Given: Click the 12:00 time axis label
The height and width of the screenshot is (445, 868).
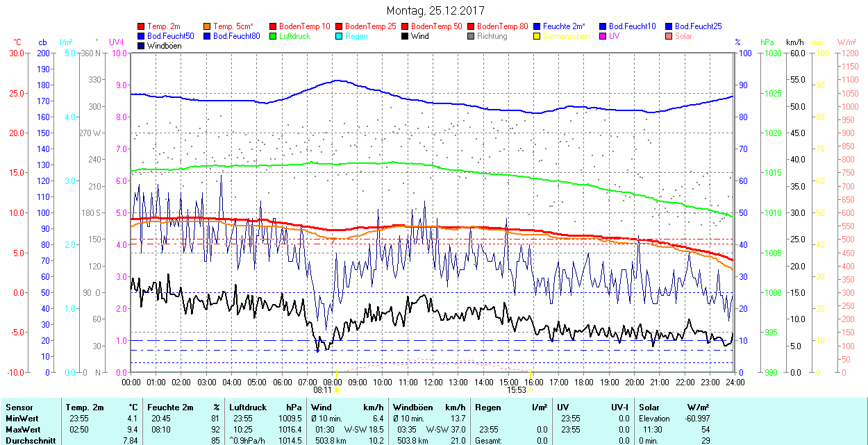Looking at the screenshot, I should click(x=433, y=382).
